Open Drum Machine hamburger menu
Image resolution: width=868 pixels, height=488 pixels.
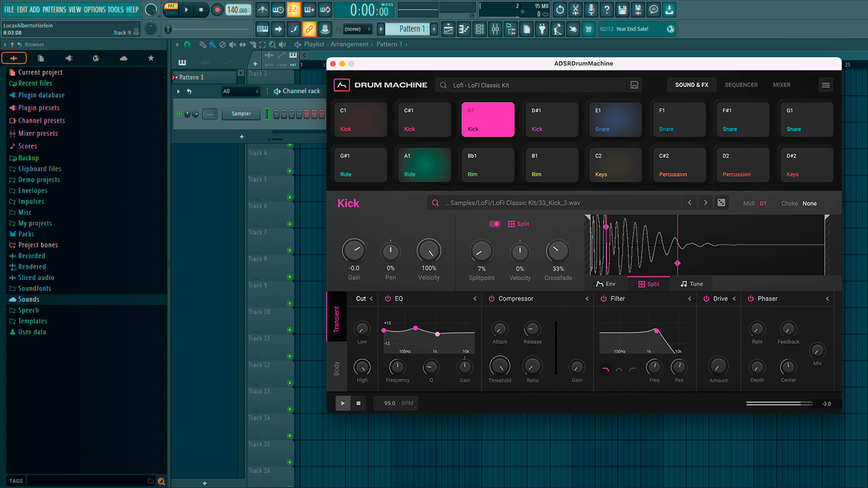coord(825,85)
